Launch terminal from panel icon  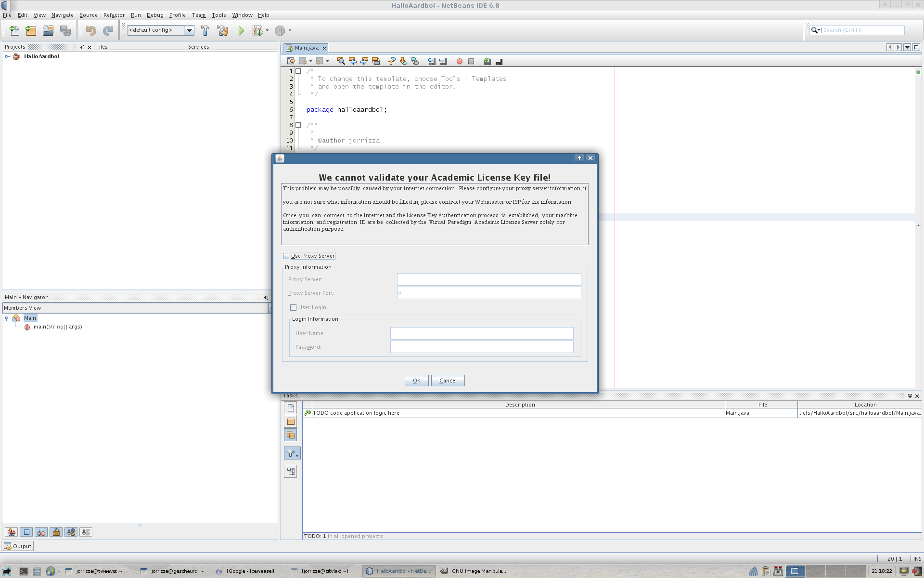[23, 571]
